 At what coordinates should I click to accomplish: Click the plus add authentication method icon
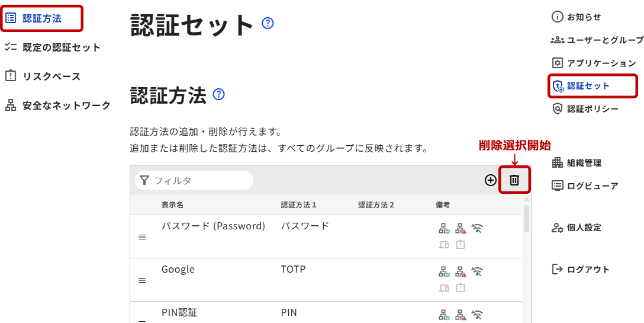pyautogui.click(x=490, y=180)
